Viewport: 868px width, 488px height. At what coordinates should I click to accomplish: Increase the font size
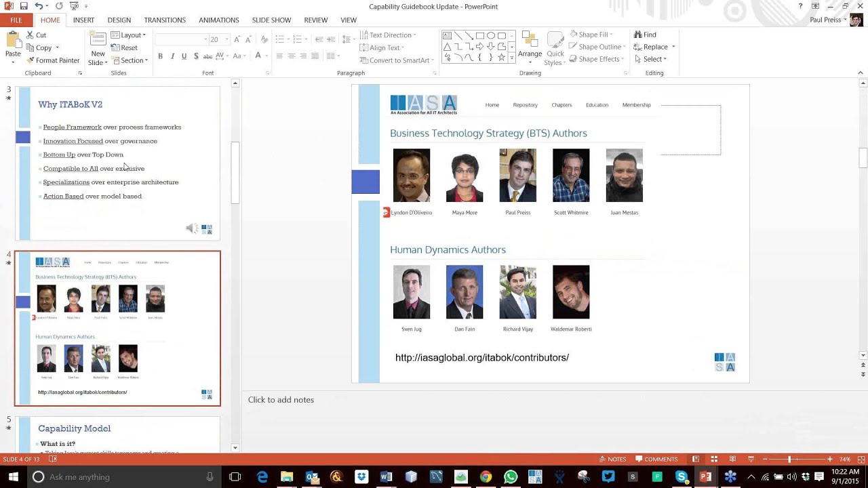point(237,39)
